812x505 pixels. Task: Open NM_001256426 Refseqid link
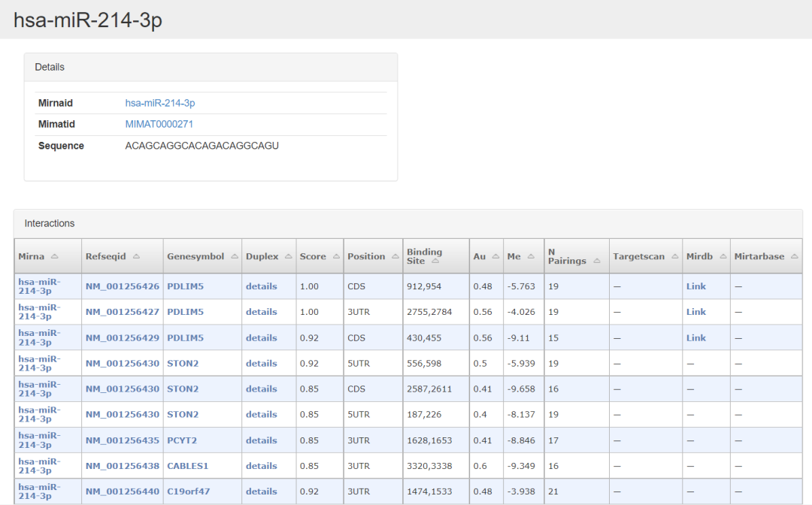point(122,286)
